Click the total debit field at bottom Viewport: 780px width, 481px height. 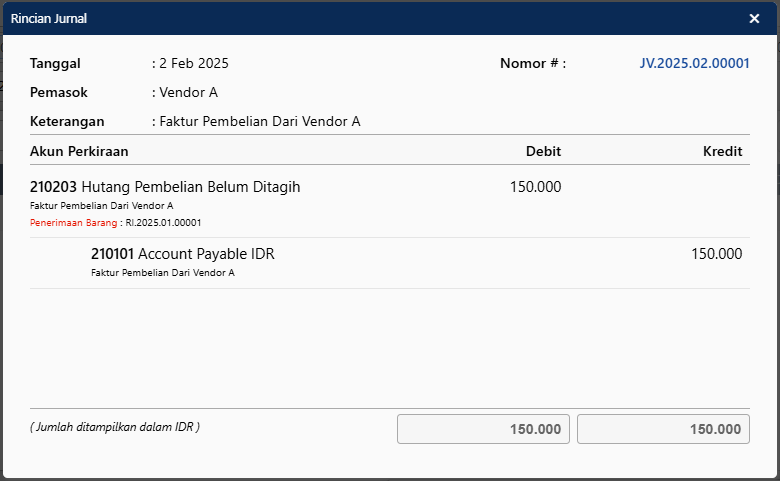[x=484, y=429]
